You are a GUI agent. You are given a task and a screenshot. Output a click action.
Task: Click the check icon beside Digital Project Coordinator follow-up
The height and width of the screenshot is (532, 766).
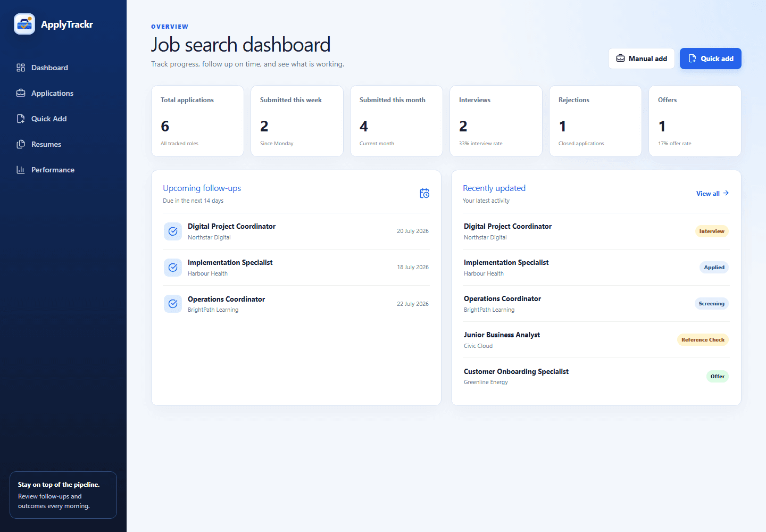[x=173, y=231]
